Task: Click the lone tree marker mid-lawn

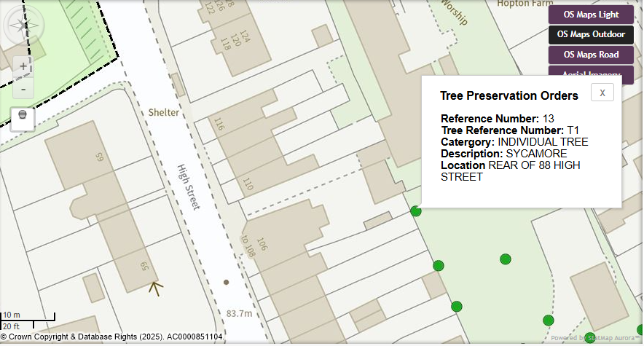Action: pyautogui.click(x=505, y=259)
